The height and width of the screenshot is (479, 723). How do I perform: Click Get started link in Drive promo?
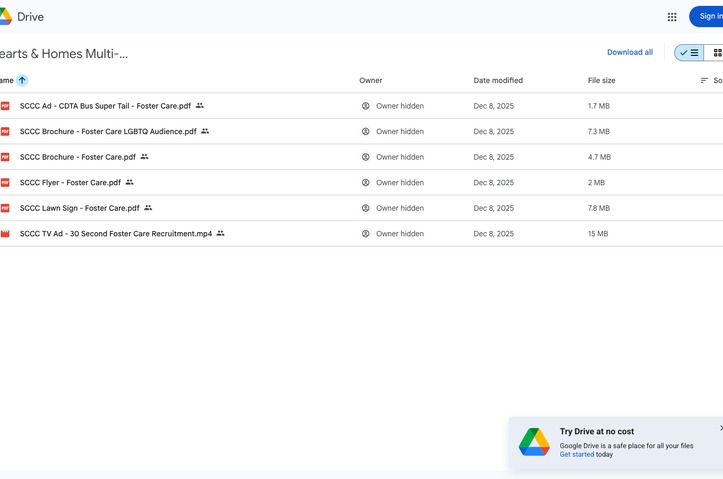(x=577, y=455)
